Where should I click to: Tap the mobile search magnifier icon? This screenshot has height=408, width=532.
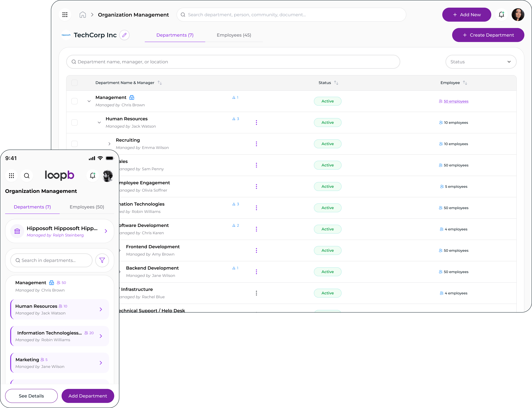27,176
